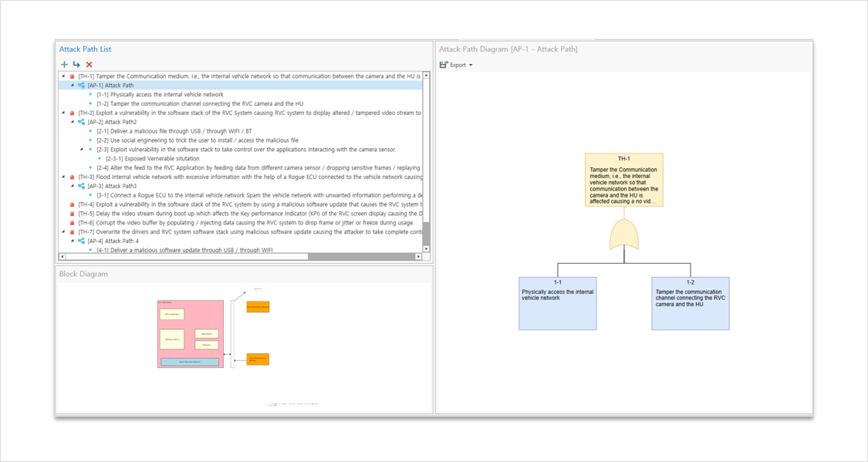Viewport: 868px width, 462px height.
Task: Click the upper orange block in Block Diagram
Action: coord(258,306)
